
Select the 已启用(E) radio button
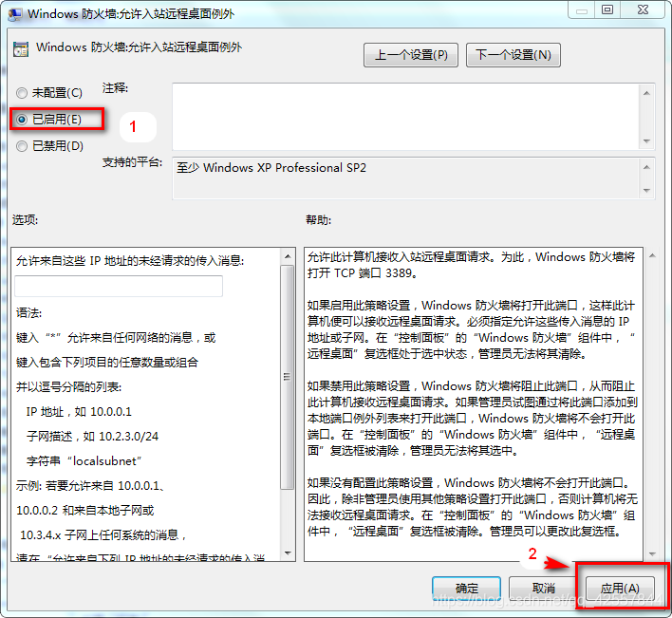tap(22, 120)
